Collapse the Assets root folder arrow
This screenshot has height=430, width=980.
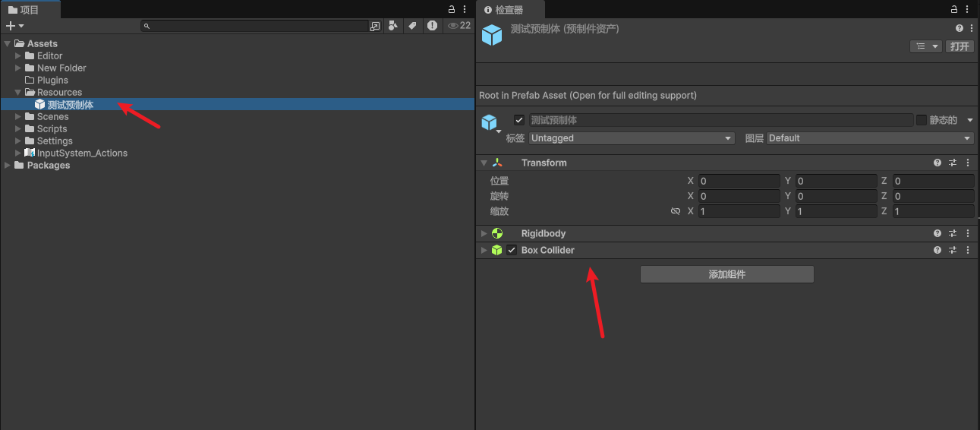8,44
